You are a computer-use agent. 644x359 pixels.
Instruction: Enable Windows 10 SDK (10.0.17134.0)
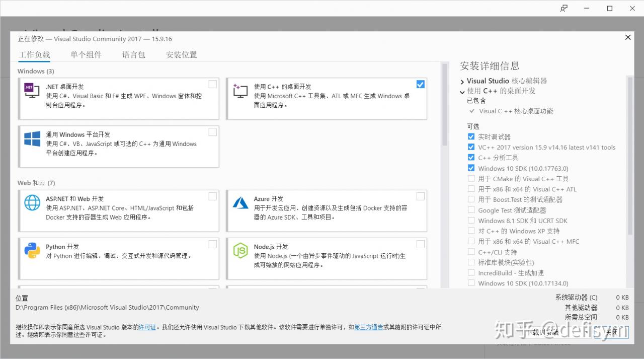471,283
